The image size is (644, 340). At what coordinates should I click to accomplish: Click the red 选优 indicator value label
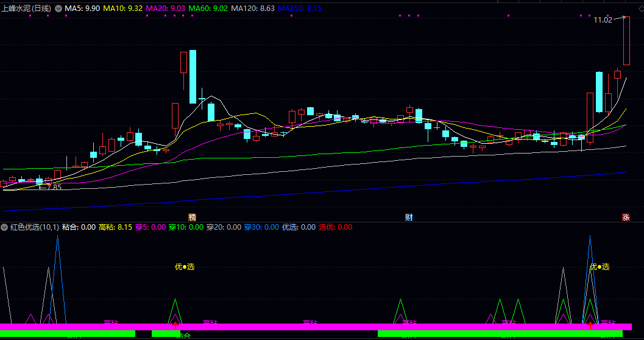click(x=335, y=227)
